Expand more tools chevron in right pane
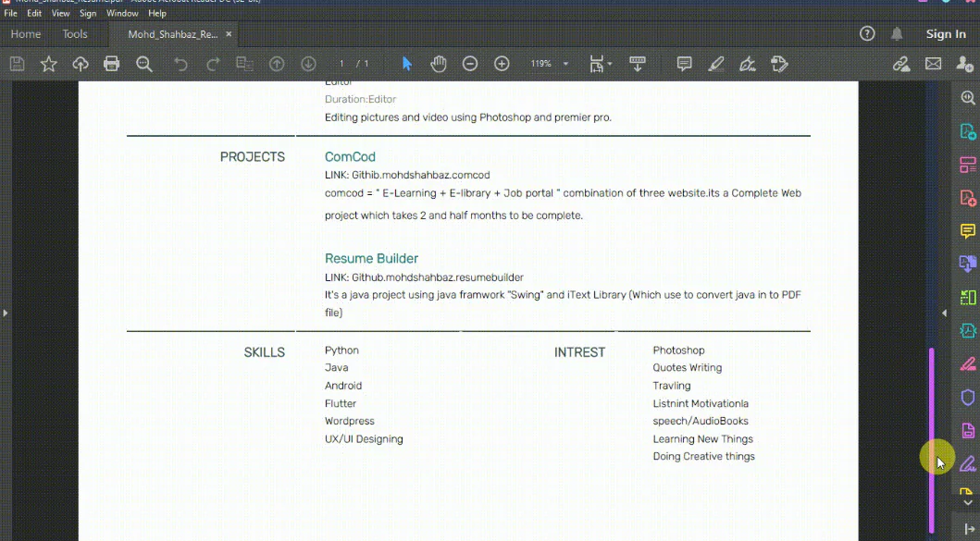Screen dimensions: 980x541 (967, 503)
